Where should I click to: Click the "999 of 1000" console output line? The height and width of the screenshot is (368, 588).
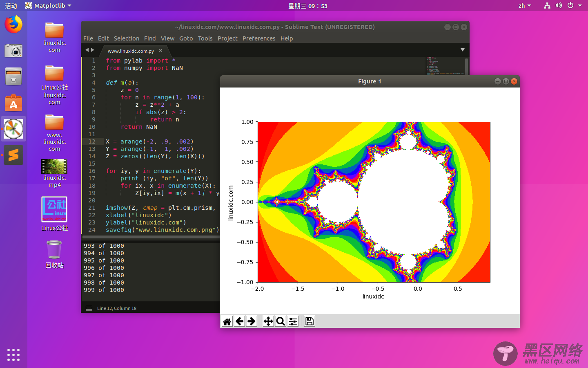[104, 290]
